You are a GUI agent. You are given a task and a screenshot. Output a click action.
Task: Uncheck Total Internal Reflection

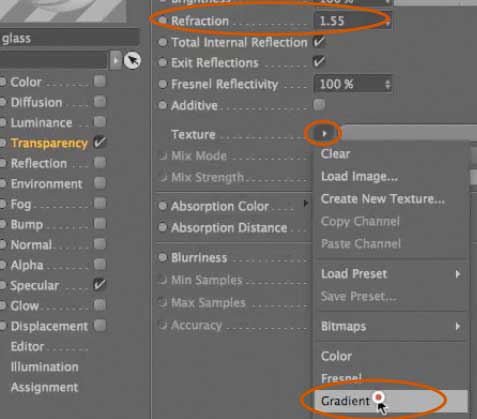[319, 42]
